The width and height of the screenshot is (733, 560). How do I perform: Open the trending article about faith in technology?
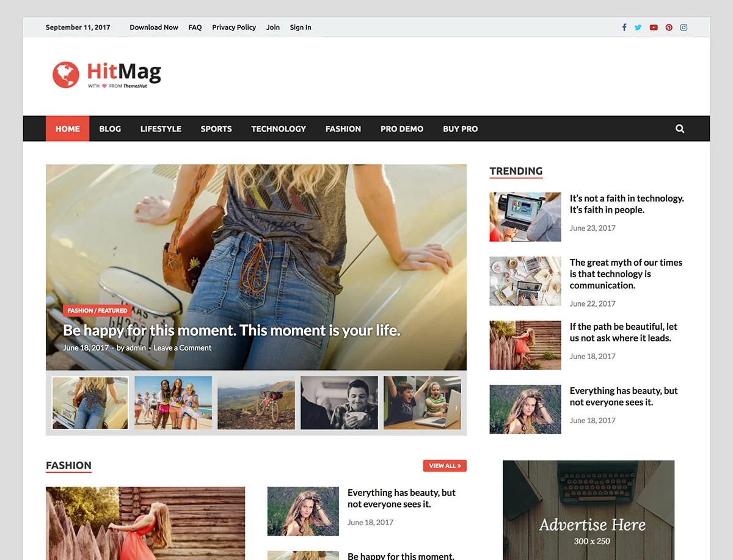tap(627, 204)
